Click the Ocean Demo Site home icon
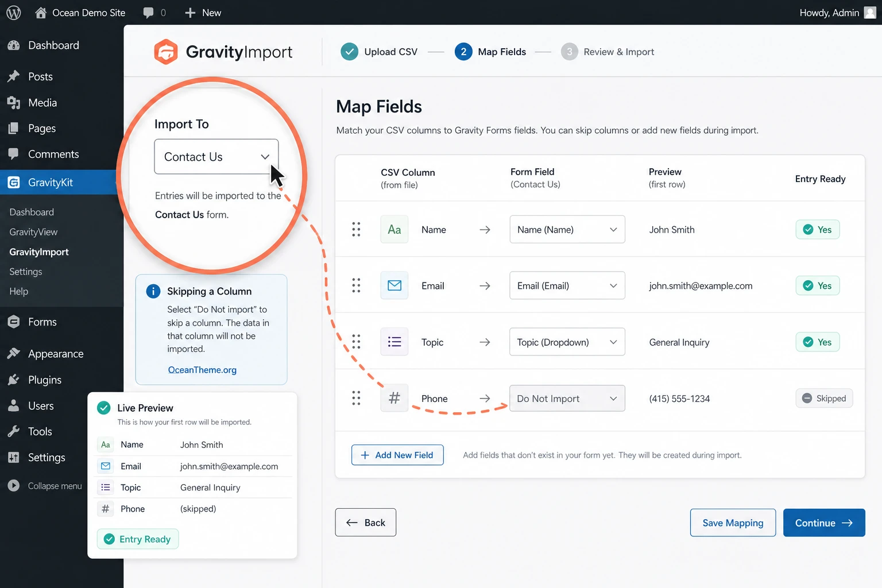 (41, 13)
